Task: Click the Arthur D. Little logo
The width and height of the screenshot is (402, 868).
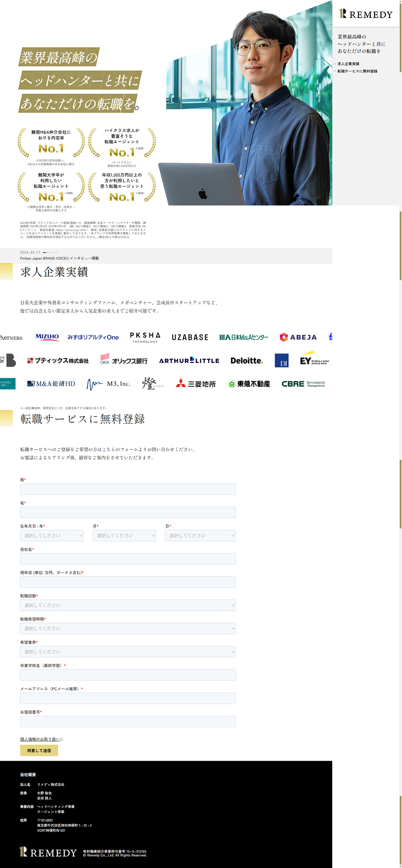Action: [x=189, y=361]
